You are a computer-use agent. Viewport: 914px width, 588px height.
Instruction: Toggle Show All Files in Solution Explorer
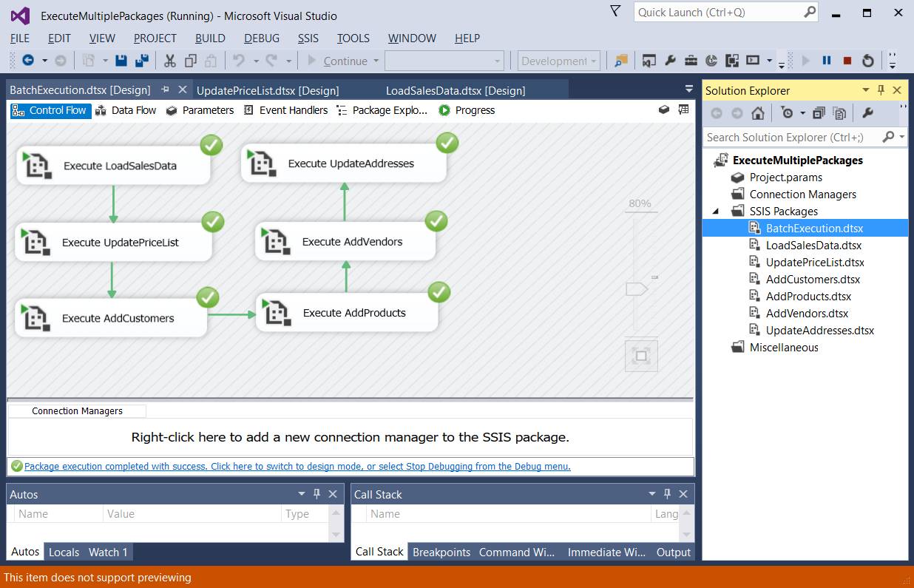839,113
